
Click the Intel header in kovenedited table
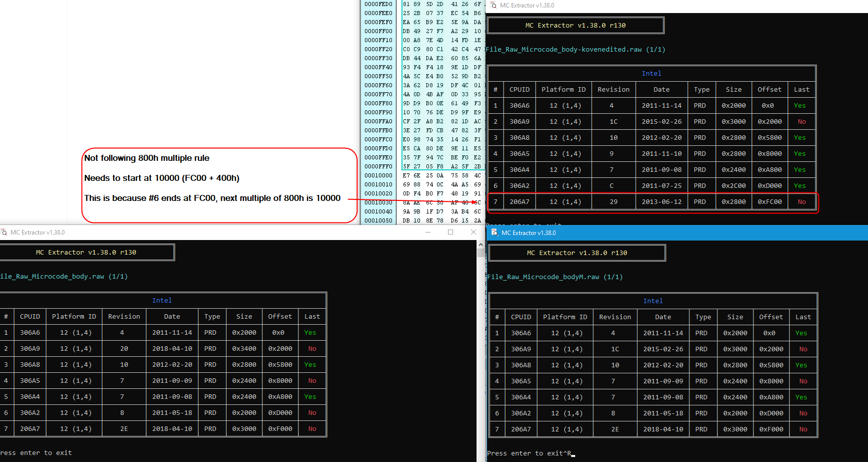651,73
